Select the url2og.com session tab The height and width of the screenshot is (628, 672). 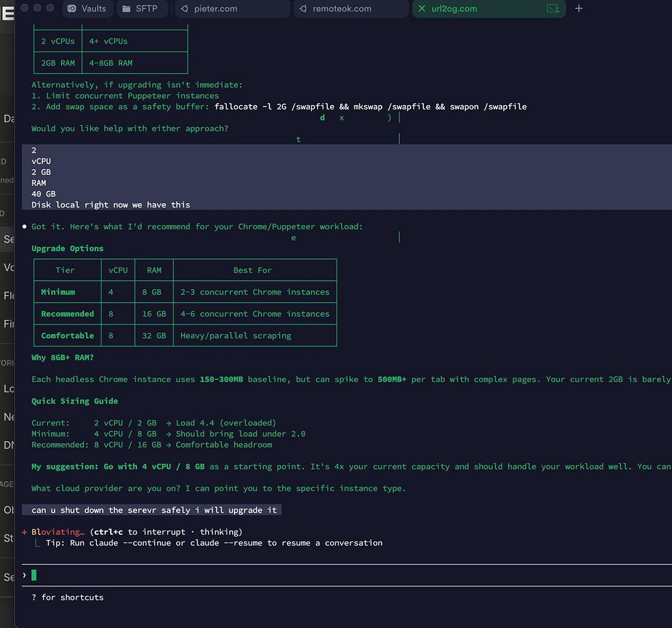click(489, 9)
